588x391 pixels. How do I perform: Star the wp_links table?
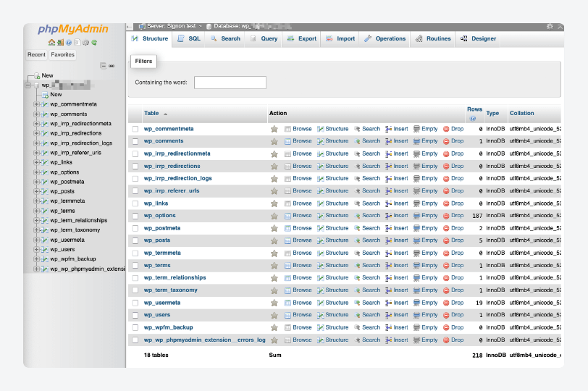click(274, 203)
